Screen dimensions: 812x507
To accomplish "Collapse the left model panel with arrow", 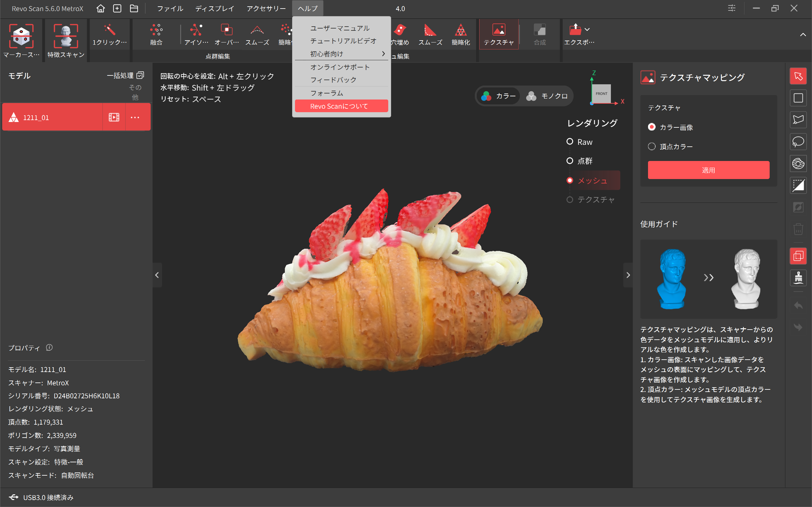I will tap(157, 275).
